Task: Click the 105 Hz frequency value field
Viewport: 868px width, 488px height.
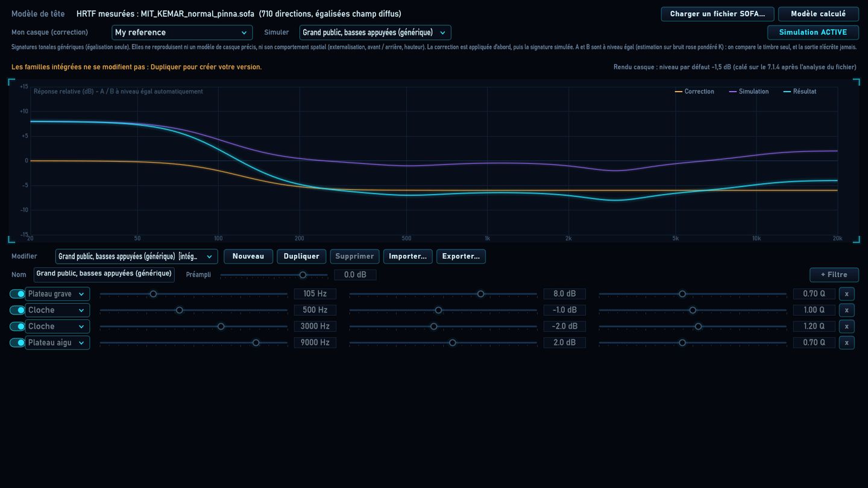Action: point(315,294)
